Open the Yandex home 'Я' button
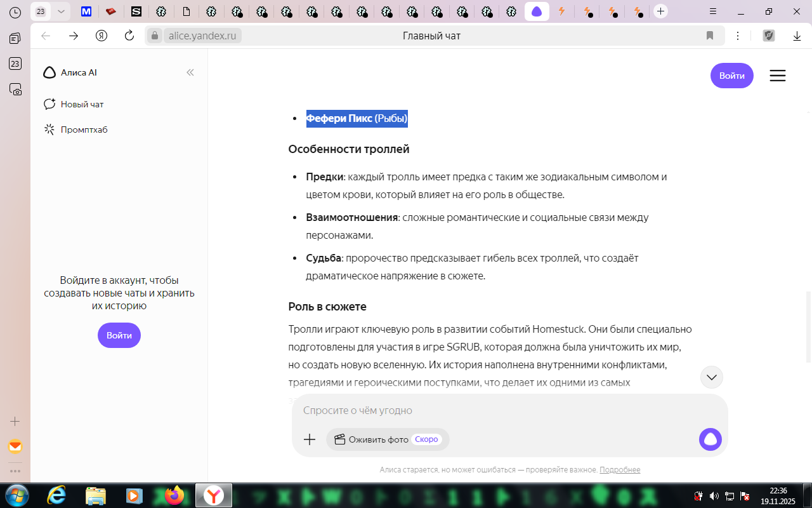 pos(101,36)
